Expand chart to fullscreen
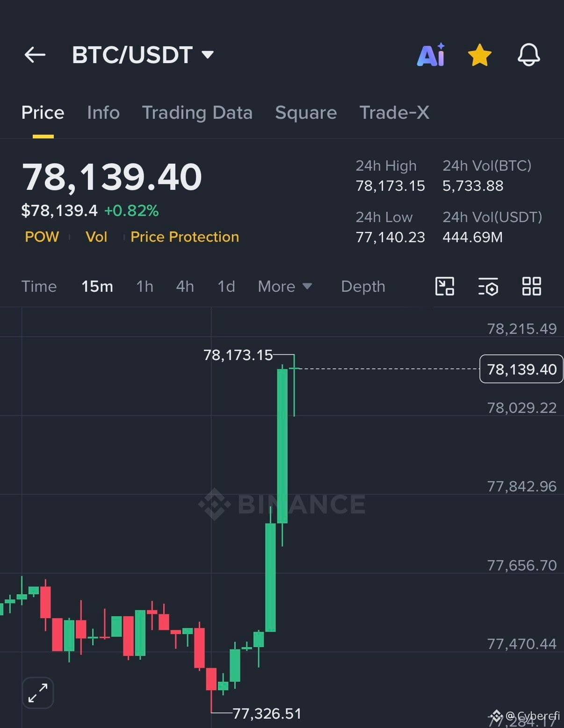The height and width of the screenshot is (728, 564). (38, 692)
